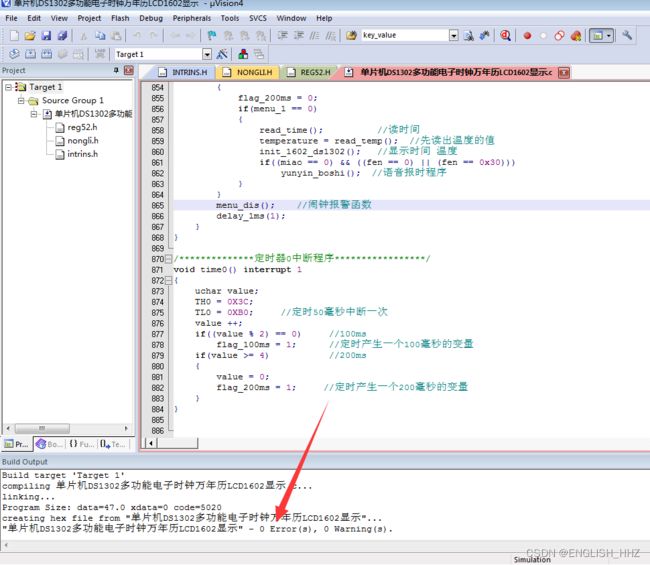Switch to the Functions panel tab
Viewport: 650px width, 565px height.
(82, 444)
